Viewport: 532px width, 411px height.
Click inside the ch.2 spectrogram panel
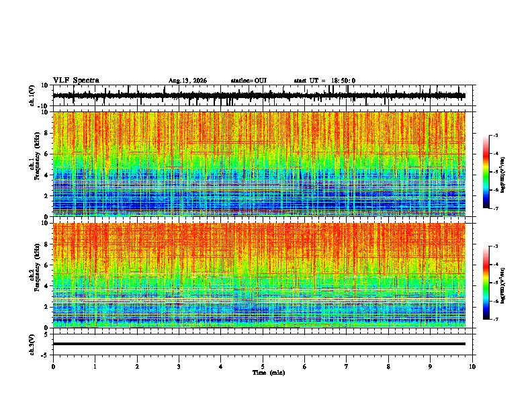pos(259,275)
